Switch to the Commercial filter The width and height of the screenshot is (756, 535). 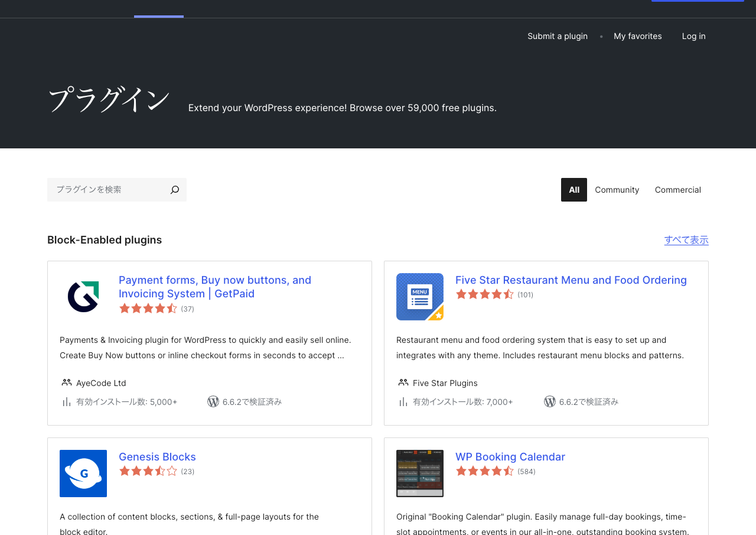(x=678, y=190)
